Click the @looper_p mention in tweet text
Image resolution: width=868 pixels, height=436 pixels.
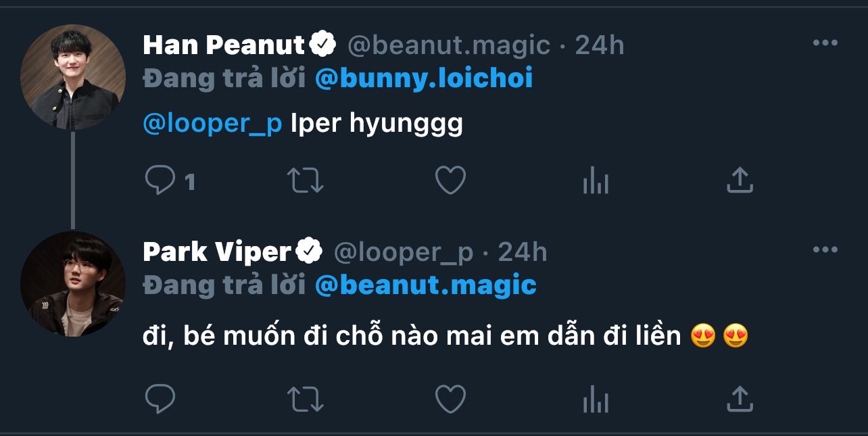coord(212,124)
